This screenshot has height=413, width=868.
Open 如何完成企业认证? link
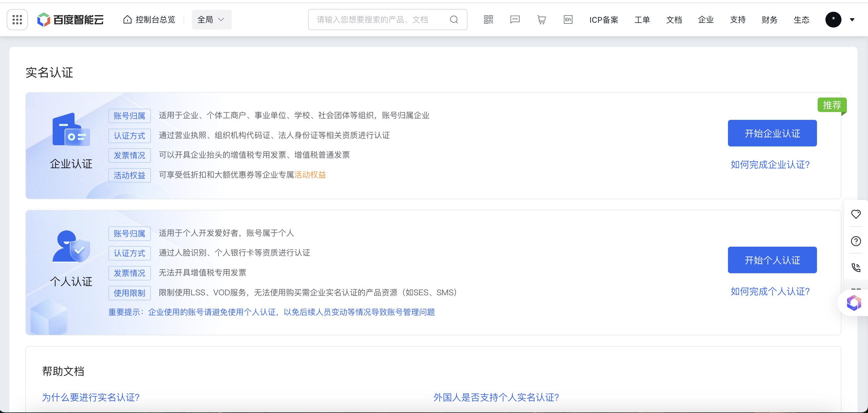click(x=770, y=165)
